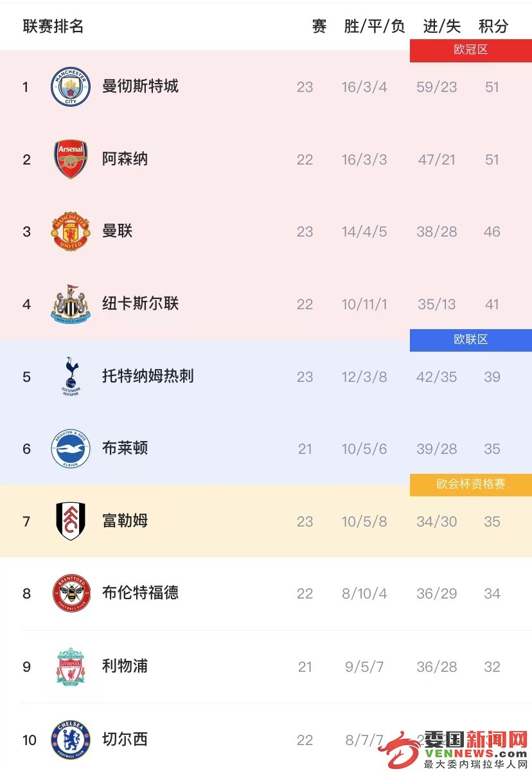Open the 曼彻斯特城 team name
Image resolution: width=532 pixels, height=774 pixels.
point(140,86)
